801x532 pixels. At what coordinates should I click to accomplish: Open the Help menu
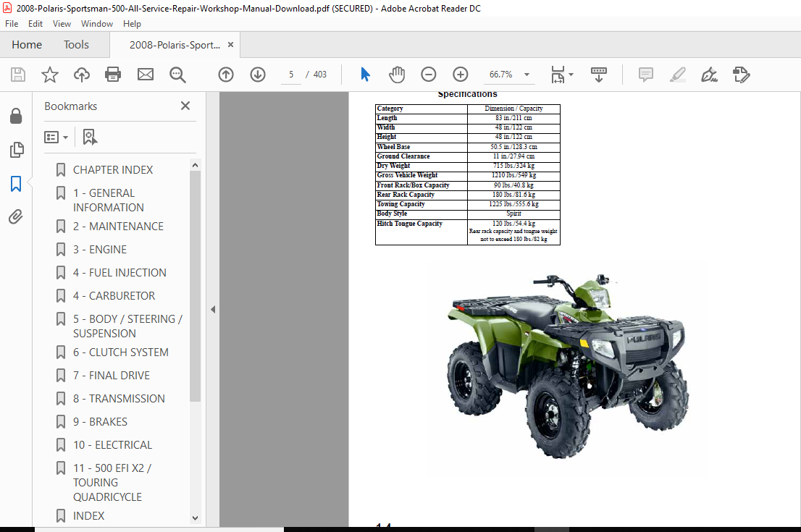click(x=132, y=23)
